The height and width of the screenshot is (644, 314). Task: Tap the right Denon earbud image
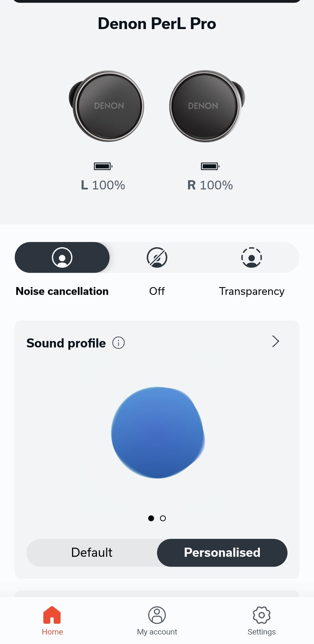click(207, 106)
